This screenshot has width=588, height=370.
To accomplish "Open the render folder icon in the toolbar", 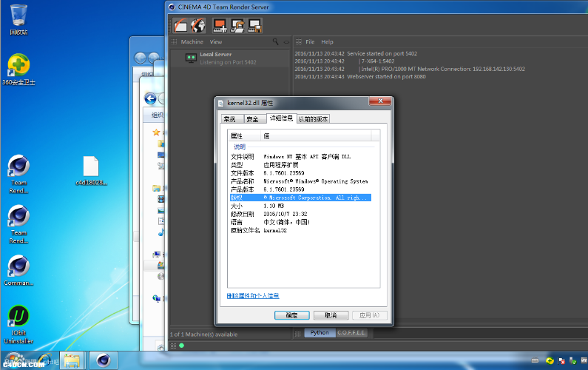I will [180, 25].
